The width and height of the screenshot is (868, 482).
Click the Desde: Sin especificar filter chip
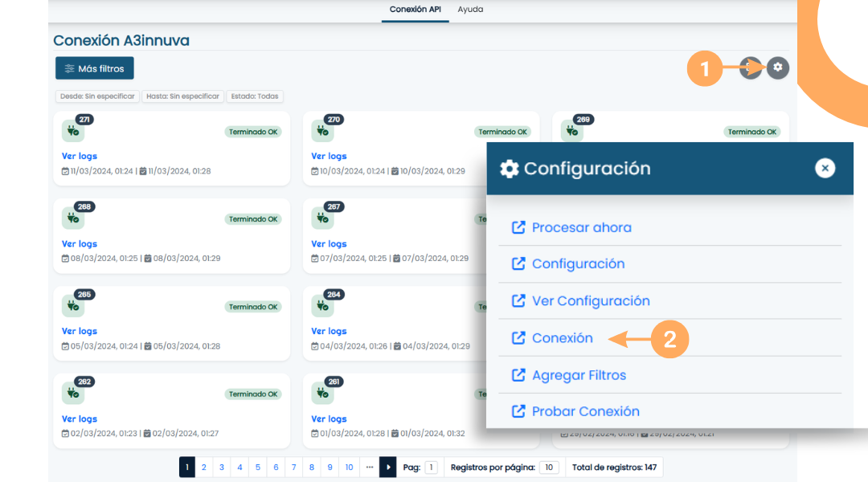(97, 96)
